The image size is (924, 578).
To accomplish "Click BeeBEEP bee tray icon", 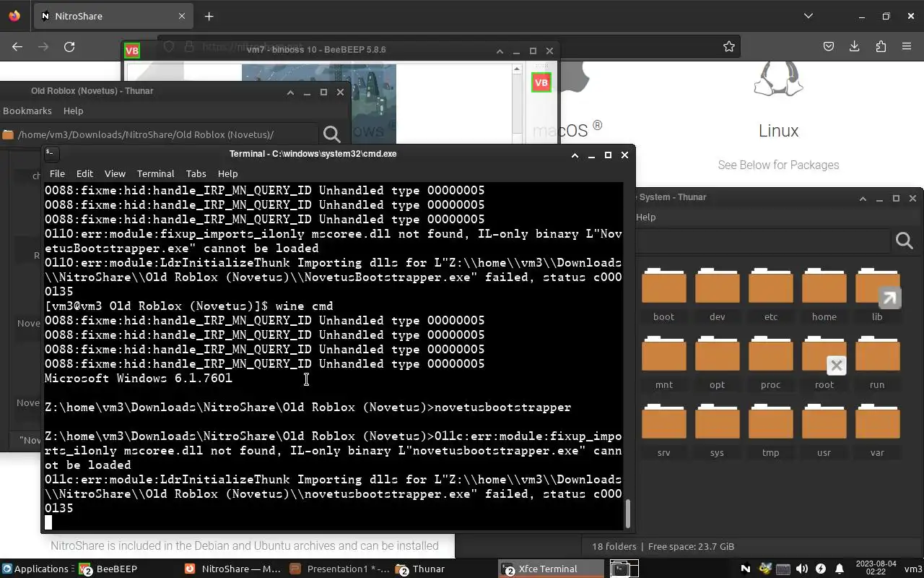I will 764,569.
